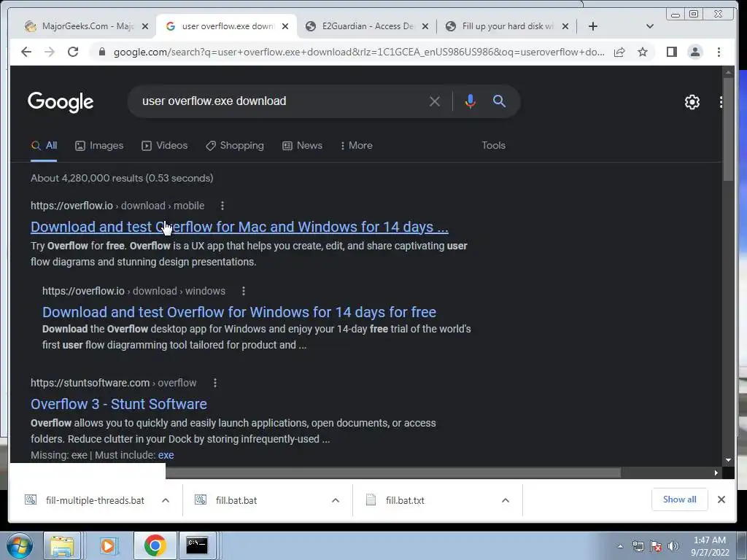Switch to Shopping results
This screenshot has height=560, width=747.
pos(234,146)
